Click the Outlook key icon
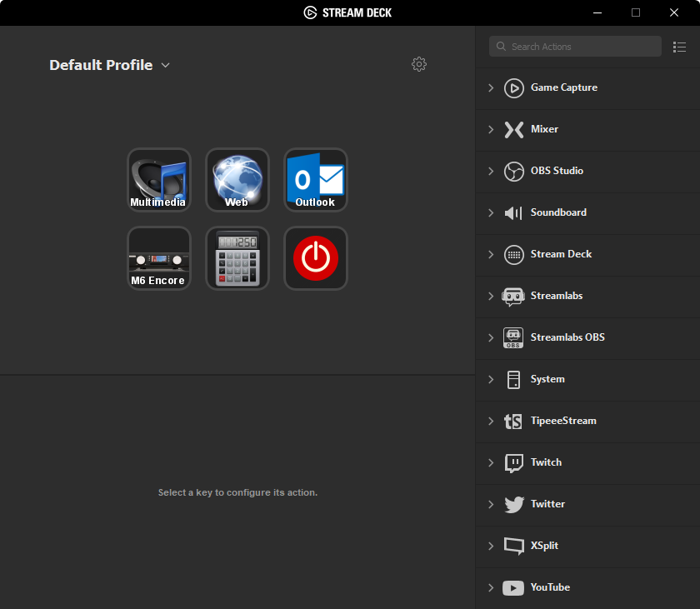700x609 pixels. 316,180
